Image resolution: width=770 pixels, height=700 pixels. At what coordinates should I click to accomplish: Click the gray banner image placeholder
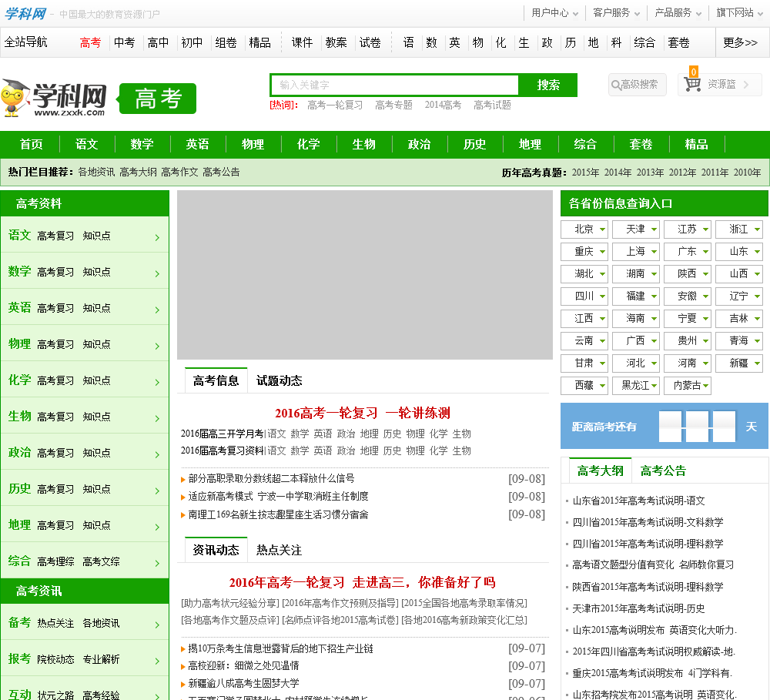tap(365, 275)
